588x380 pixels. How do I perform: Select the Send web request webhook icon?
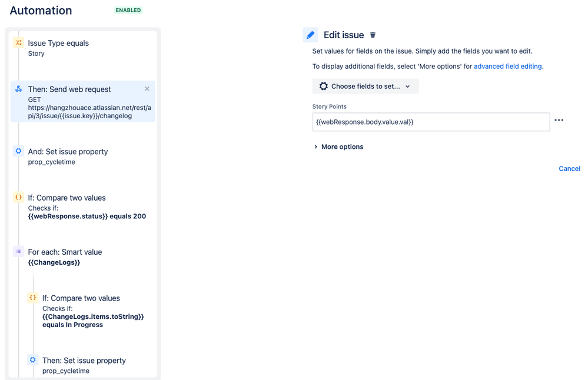18,89
